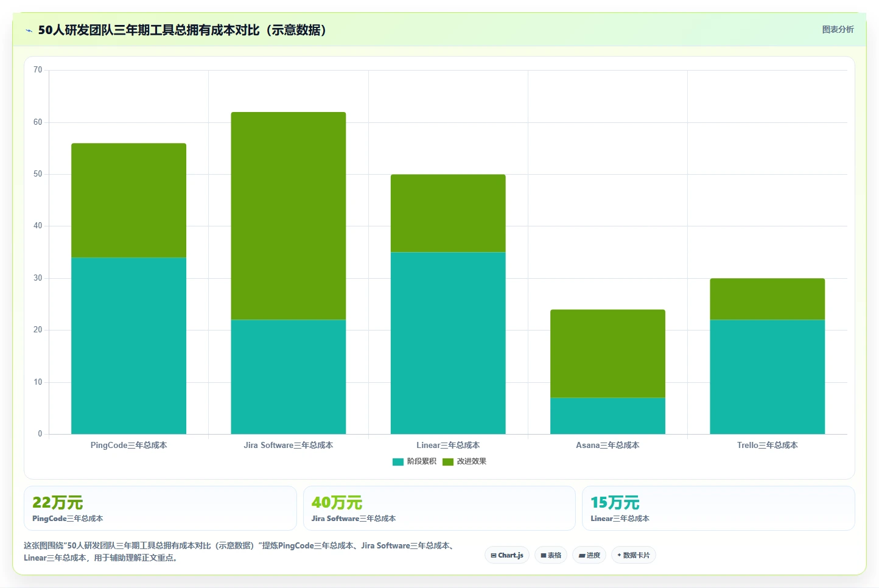Select the 表格 tag chip

coord(551,555)
